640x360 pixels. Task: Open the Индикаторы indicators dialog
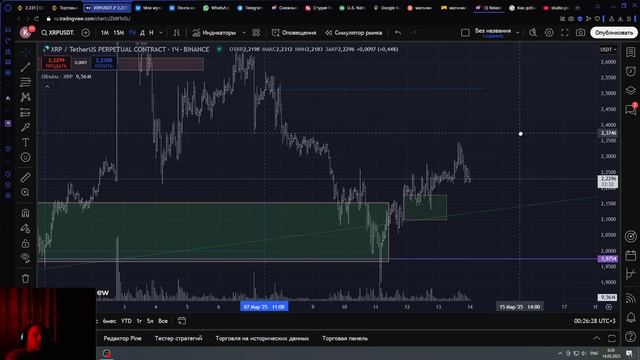(x=214, y=33)
